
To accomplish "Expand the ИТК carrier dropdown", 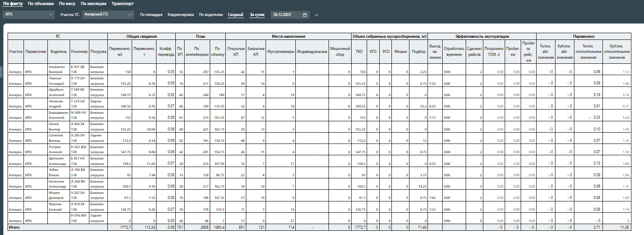I will click(x=29, y=15).
